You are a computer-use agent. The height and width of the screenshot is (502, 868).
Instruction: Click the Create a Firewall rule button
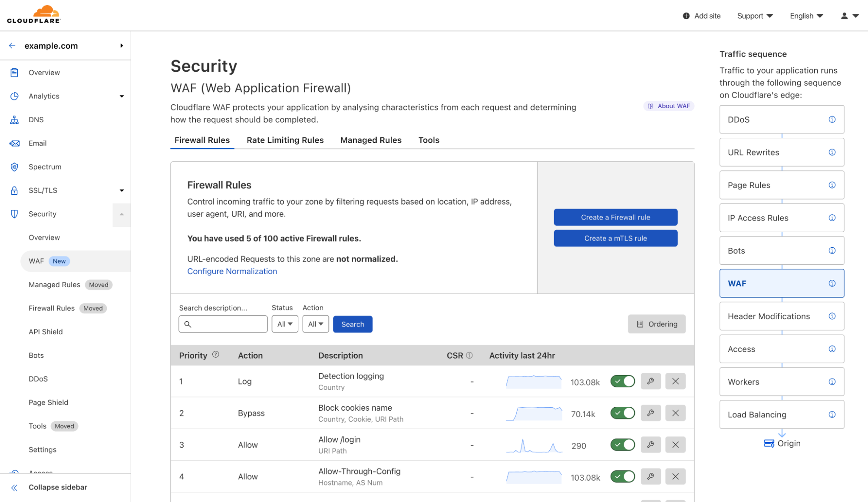tap(615, 217)
